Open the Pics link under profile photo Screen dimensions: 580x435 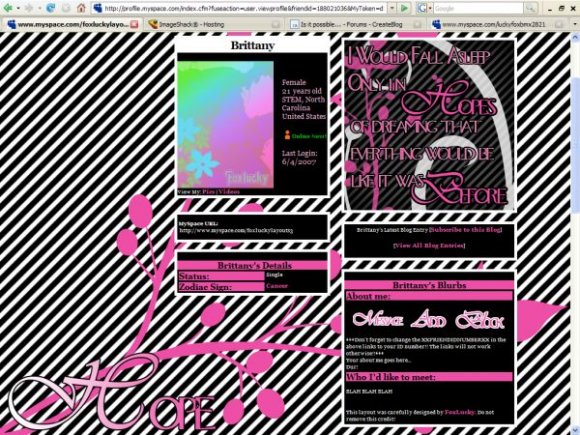208,192
